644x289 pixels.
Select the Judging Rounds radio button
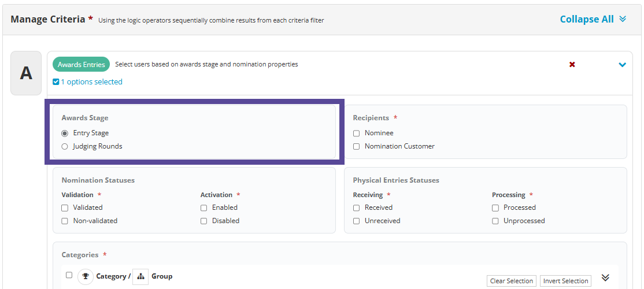(x=65, y=147)
